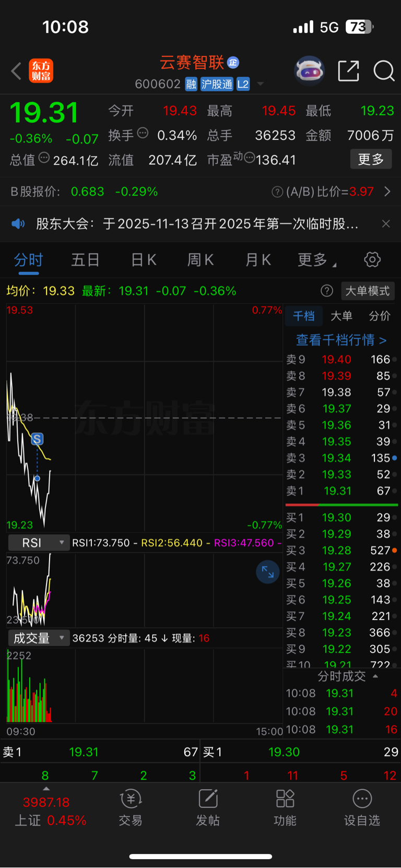Add to watchlist with 设自选
Image resolution: width=401 pixels, height=868 pixels.
(x=362, y=808)
